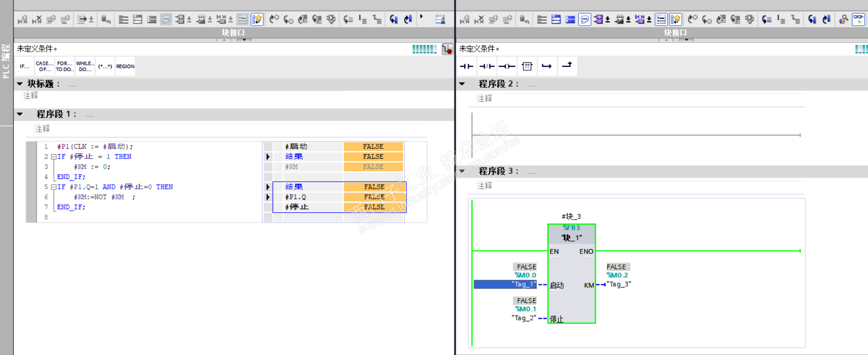Expand the #P1.Q monitor row arrow
The height and width of the screenshot is (355, 868).
click(x=268, y=197)
